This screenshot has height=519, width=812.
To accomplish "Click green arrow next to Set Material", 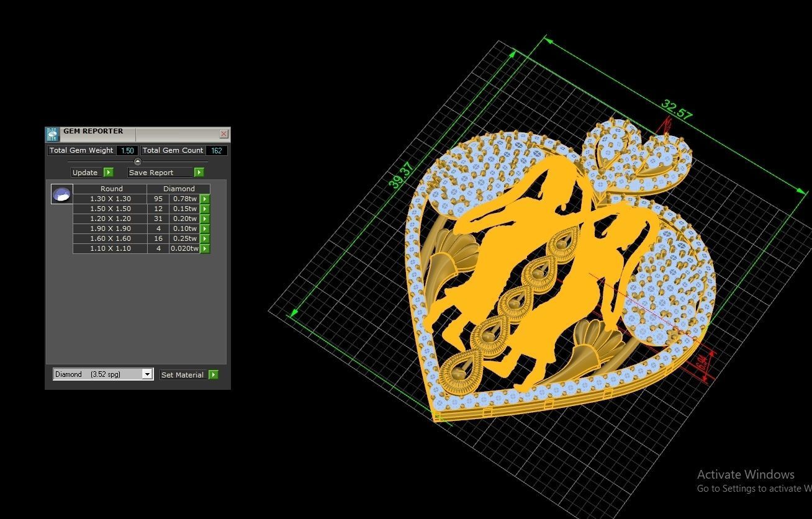I will coord(214,375).
